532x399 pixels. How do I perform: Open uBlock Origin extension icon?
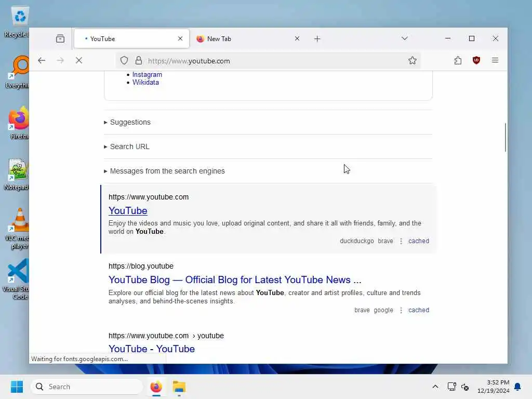click(x=476, y=60)
